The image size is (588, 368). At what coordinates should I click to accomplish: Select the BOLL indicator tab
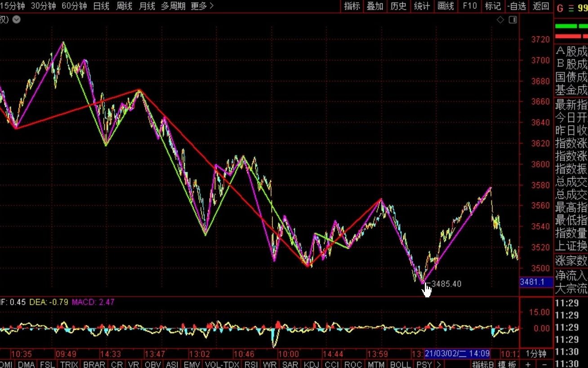400,364
